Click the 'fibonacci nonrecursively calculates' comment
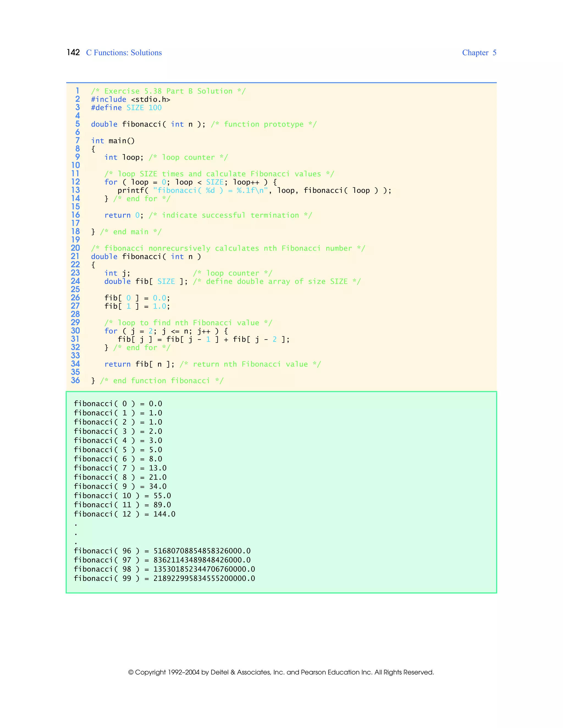Viewport: 563px width, 728px height. 228,248
